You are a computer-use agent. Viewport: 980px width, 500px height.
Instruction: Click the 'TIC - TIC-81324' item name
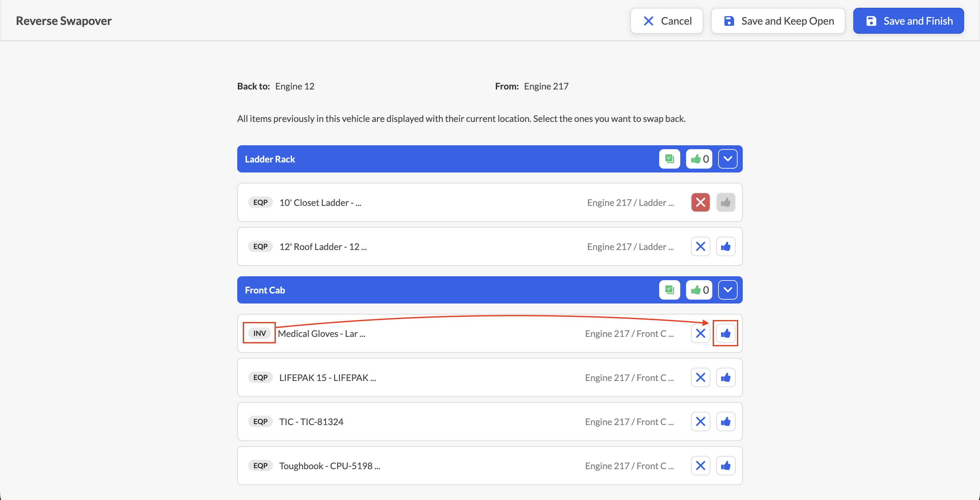pyautogui.click(x=311, y=422)
